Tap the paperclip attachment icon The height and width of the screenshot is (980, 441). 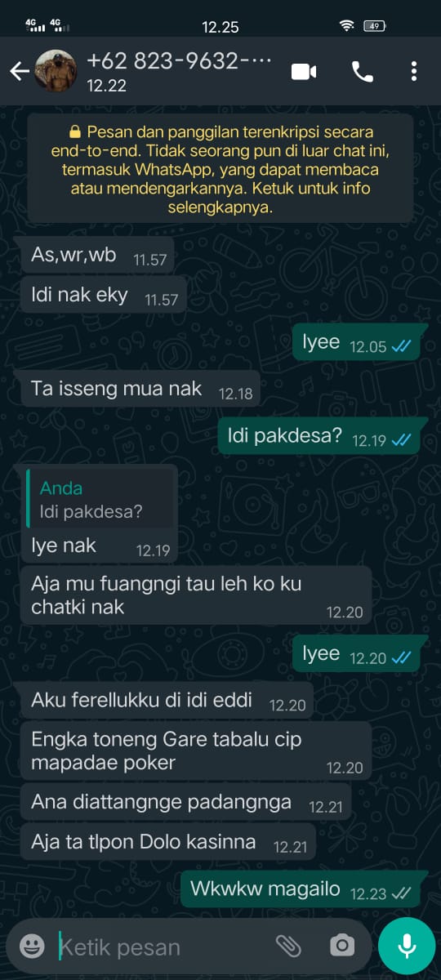pyautogui.click(x=288, y=947)
